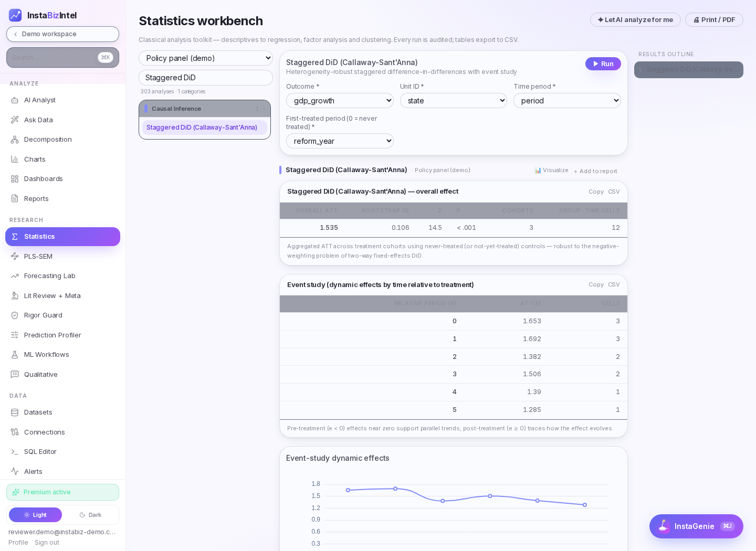Open the Policy panel (demo) dataset dropdown
This screenshot has height=551, width=756.
[x=206, y=58]
